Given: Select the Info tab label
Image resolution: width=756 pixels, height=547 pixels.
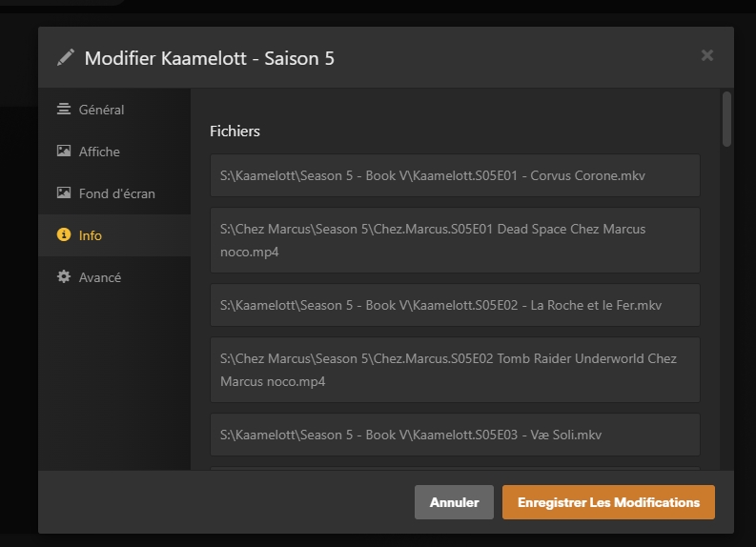Looking at the screenshot, I should (x=91, y=235).
